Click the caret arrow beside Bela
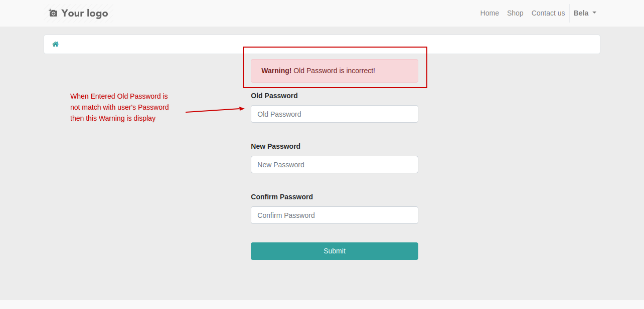Viewport: 644px width, 309px height. [x=594, y=13]
